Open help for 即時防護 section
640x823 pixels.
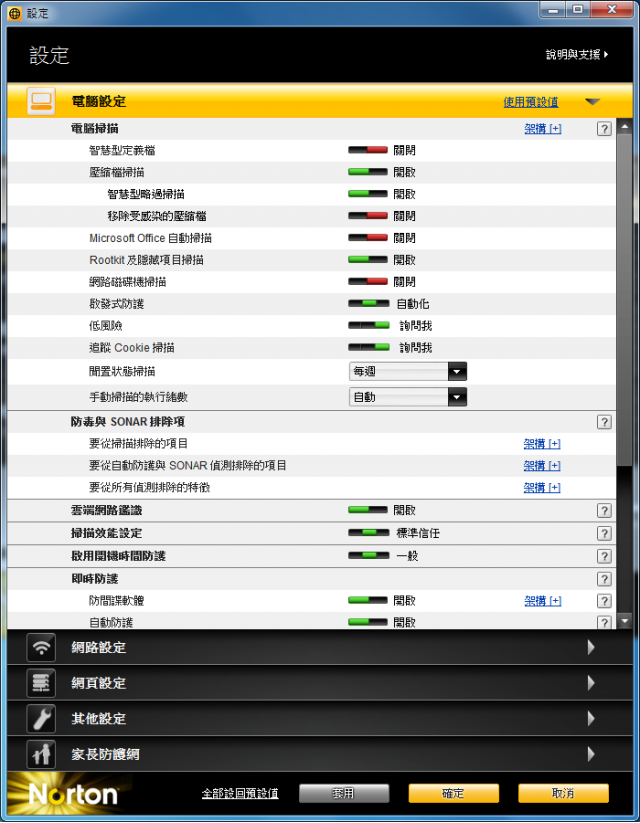(x=604, y=579)
